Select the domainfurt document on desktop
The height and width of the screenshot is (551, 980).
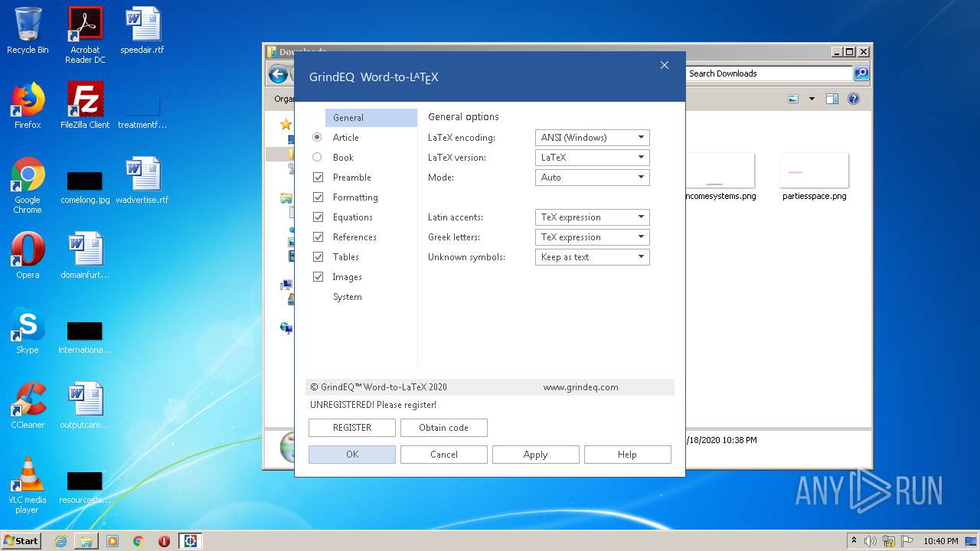85,256
